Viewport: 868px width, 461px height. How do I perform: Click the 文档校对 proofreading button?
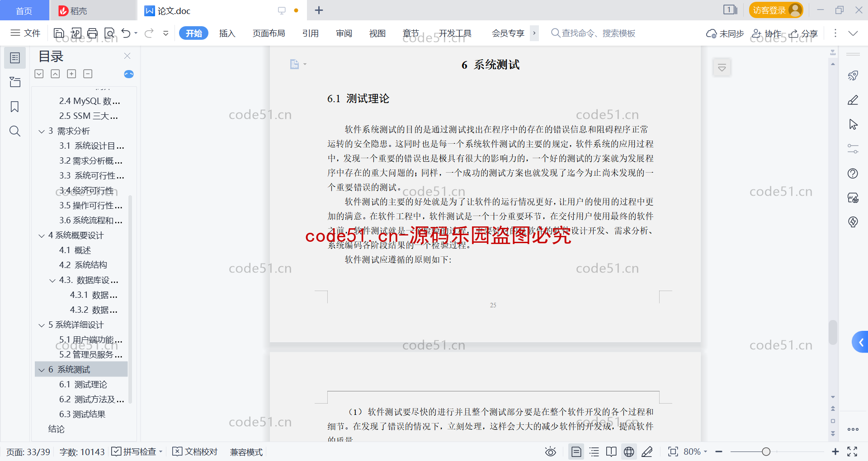[x=195, y=452]
